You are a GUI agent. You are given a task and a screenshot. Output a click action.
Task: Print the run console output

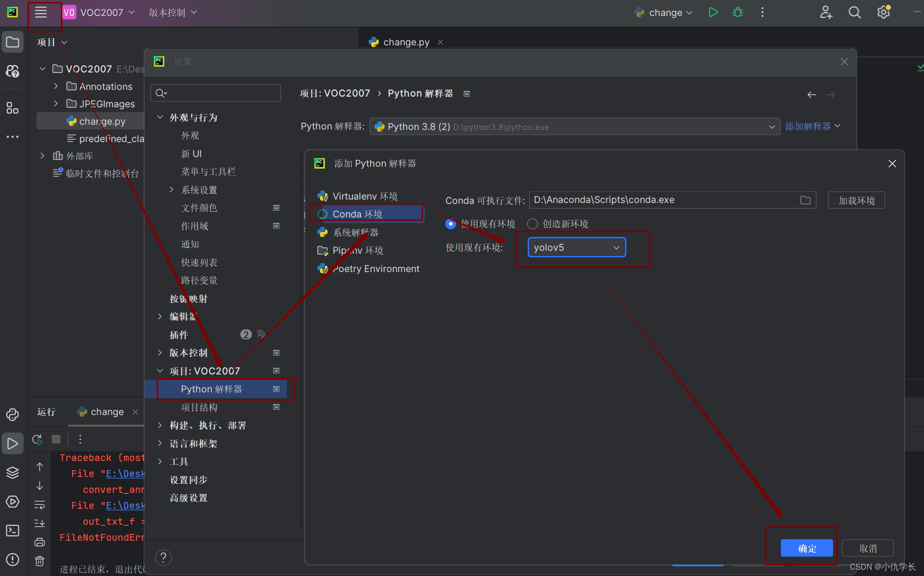[40, 542]
